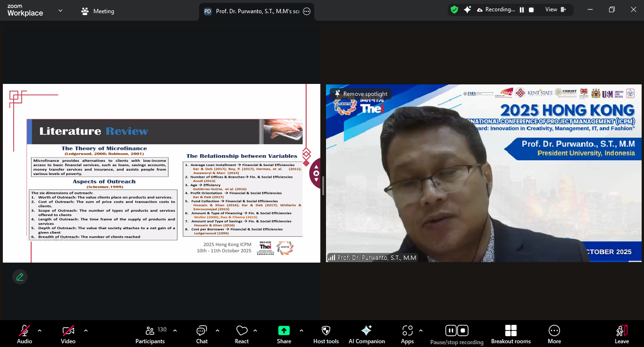Open AI Companion

[366, 334]
